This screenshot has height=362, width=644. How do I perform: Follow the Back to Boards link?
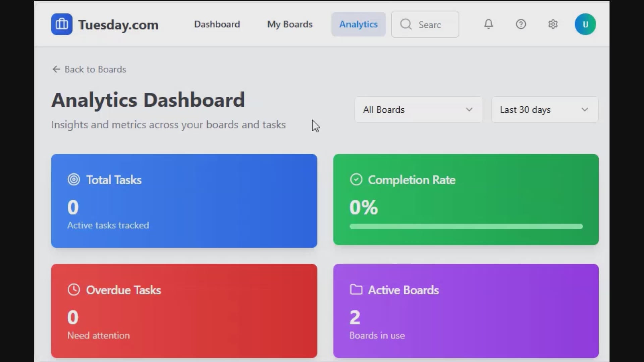pyautogui.click(x=95, y=69)
